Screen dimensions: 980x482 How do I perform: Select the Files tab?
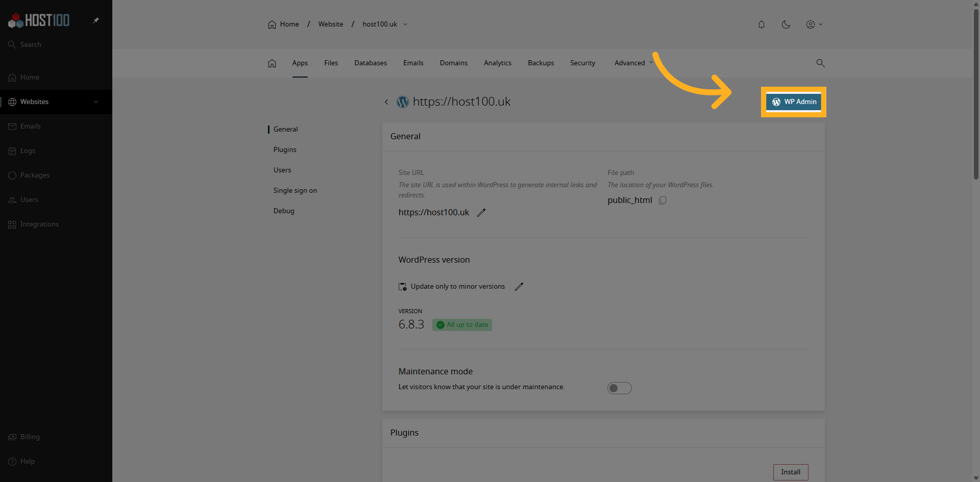[331, 63]
